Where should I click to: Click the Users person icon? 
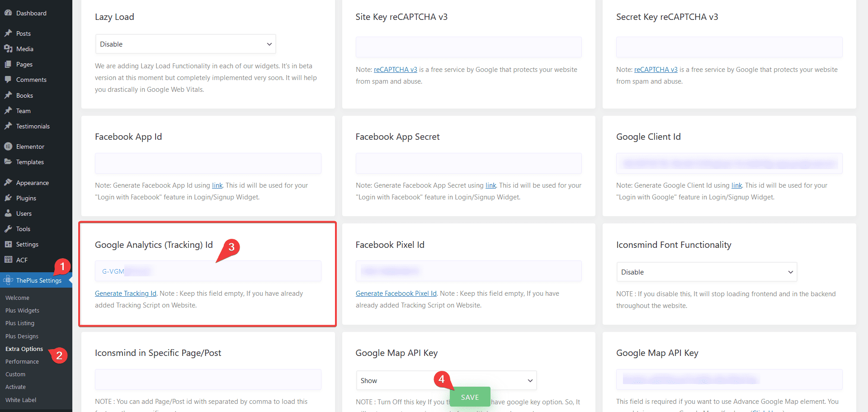[x=8, y=213]
